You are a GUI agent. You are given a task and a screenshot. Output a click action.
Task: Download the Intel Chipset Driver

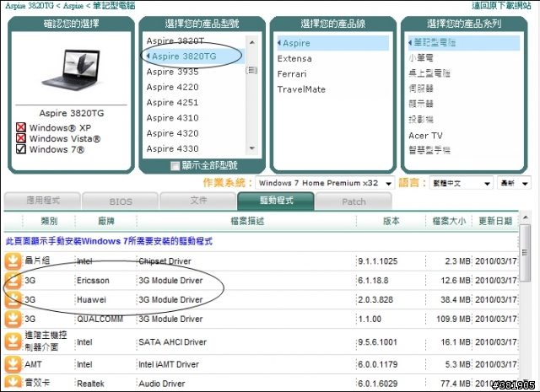click(13, 260)
